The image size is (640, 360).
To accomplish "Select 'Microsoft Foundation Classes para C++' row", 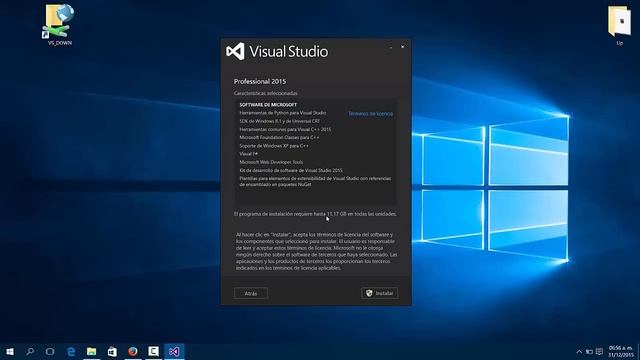I will [x=279, y=138].
